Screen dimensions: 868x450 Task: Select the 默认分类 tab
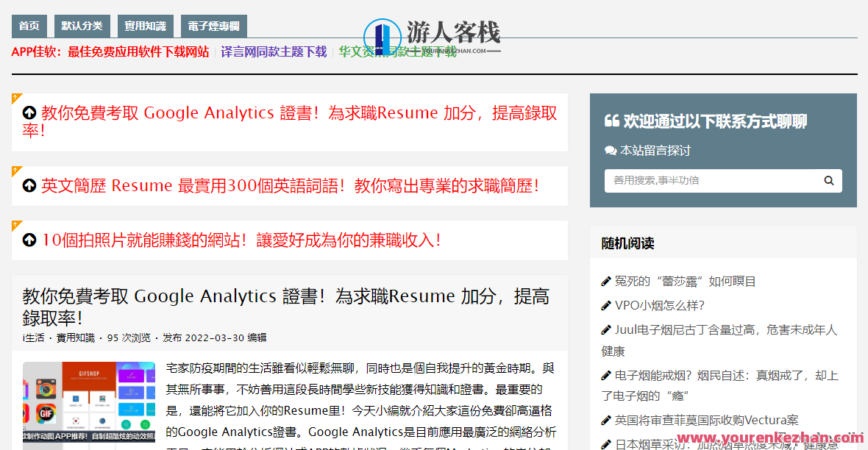pos(83,25)
